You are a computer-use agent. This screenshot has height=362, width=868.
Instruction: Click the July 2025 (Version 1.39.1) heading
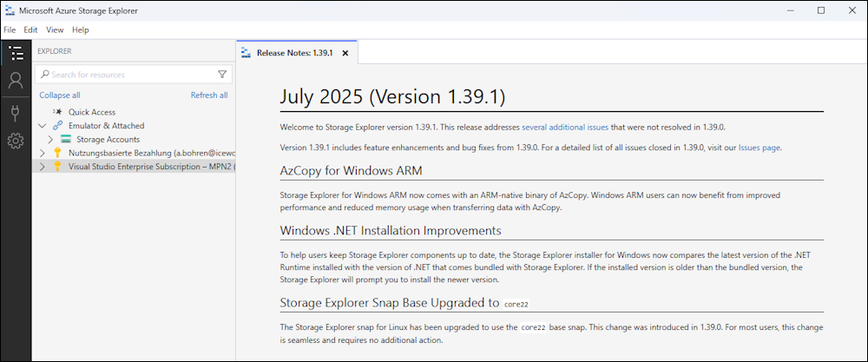pos(392,97)
